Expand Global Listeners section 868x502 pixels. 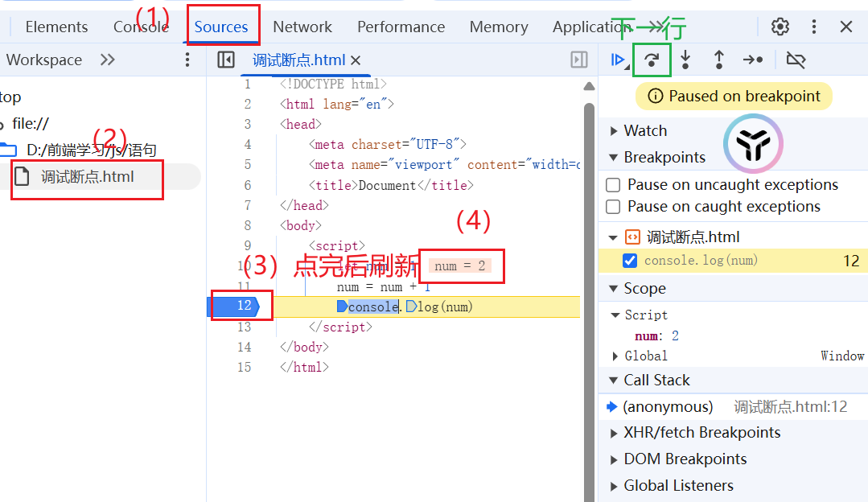tap(613, 487)
